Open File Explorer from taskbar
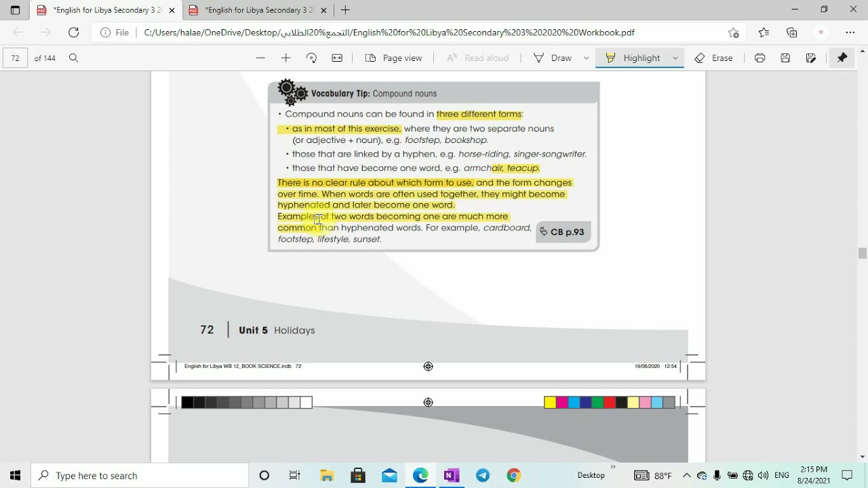Screen dimensions: 868x488 click(326, 476)
